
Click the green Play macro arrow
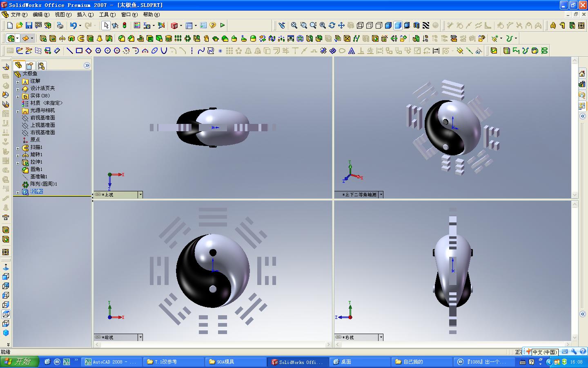(223, 25)
